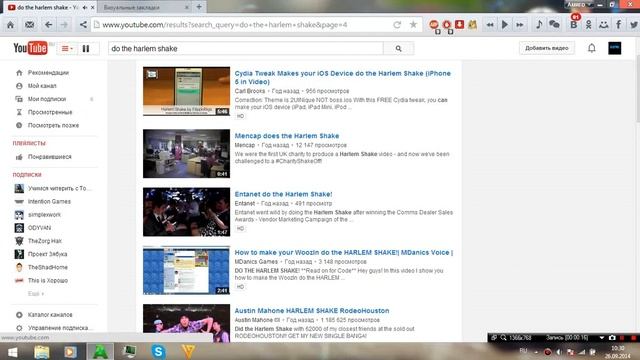Bookmark the page with the star icon
This screenshot has height=360, width=640.
coord(413,24)
